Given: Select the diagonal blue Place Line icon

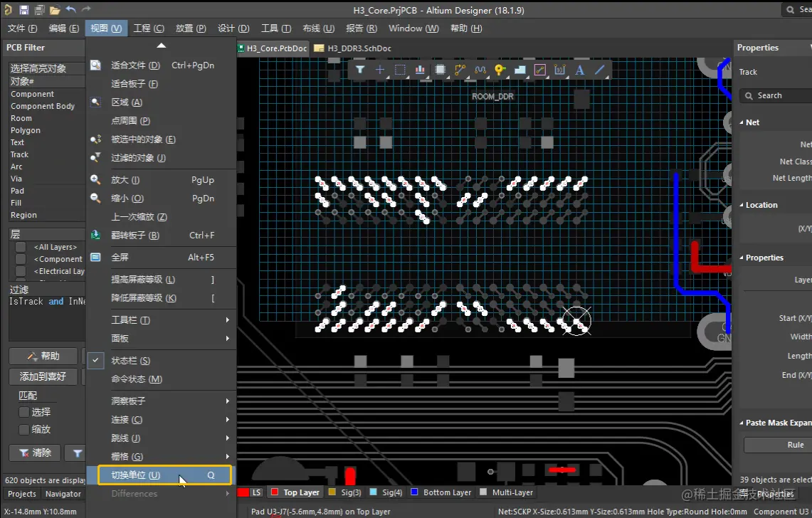Looking at the screenshot, I should (x=600, y=70).
